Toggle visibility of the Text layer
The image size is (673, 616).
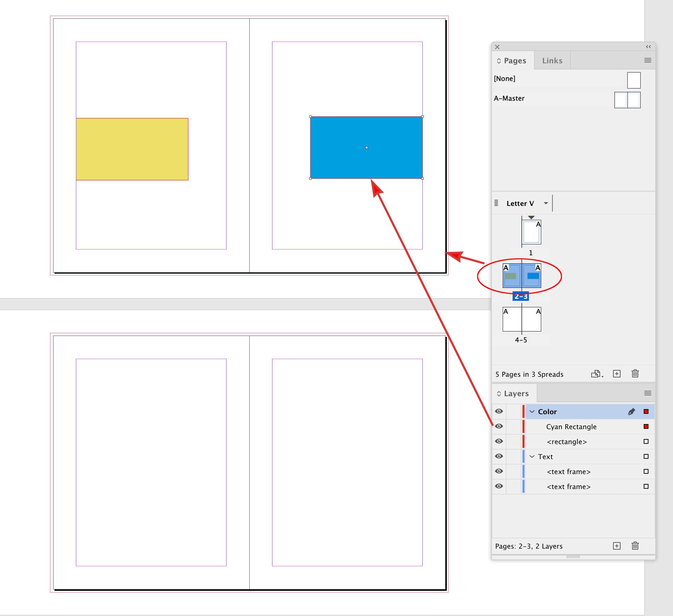(499, 456)
